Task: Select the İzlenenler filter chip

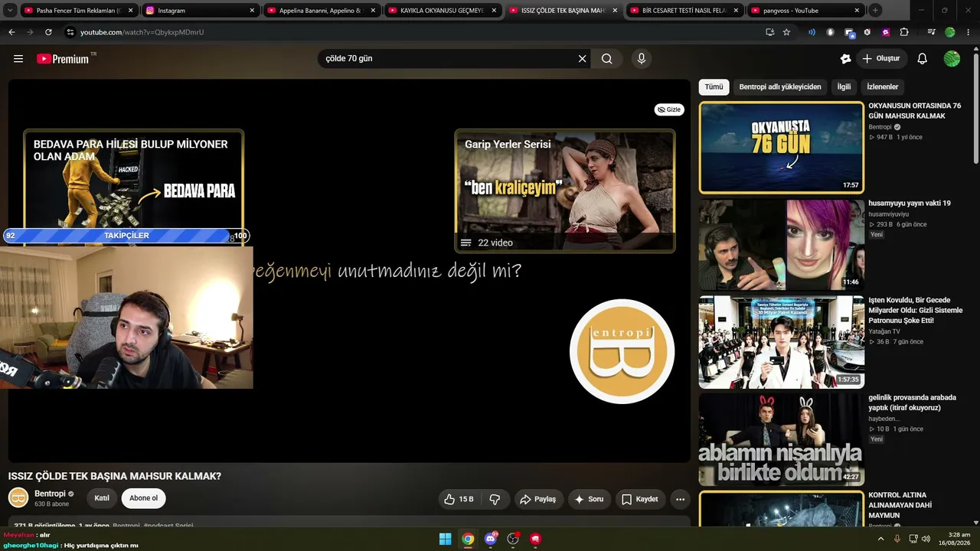Action: pyautogui.click(x=883, y=87)
